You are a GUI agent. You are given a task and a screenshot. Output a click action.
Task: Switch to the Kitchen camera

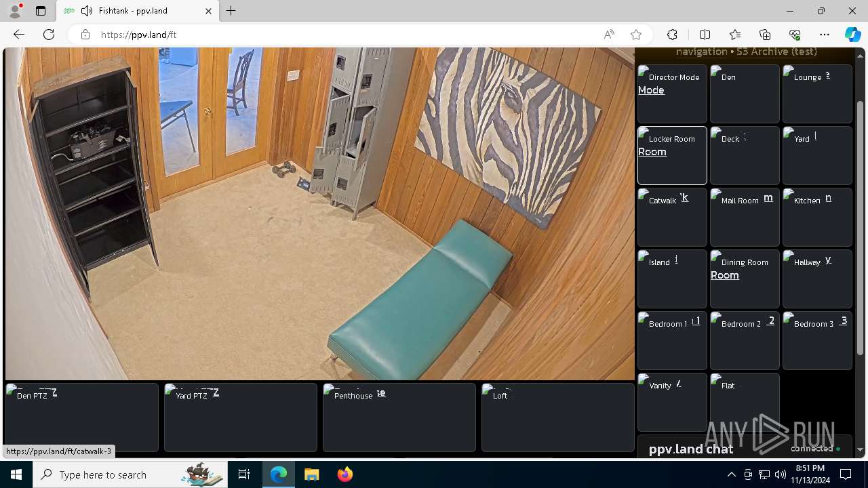(817, 217)
